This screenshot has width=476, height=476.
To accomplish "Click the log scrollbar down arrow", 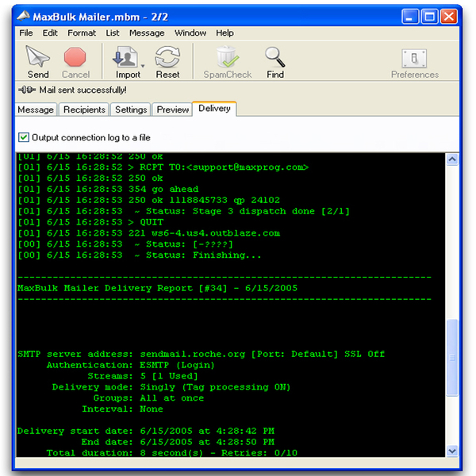I will pyautogui.click(x=452, y=451).
